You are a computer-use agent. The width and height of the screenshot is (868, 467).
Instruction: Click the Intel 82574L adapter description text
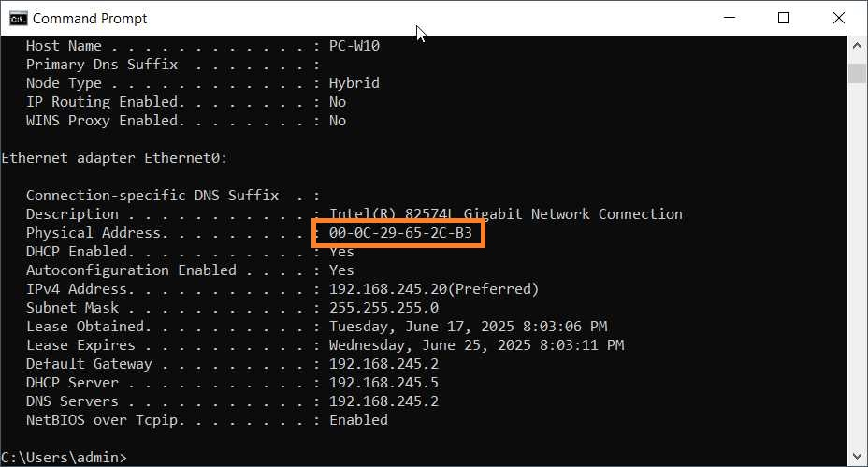505,214
